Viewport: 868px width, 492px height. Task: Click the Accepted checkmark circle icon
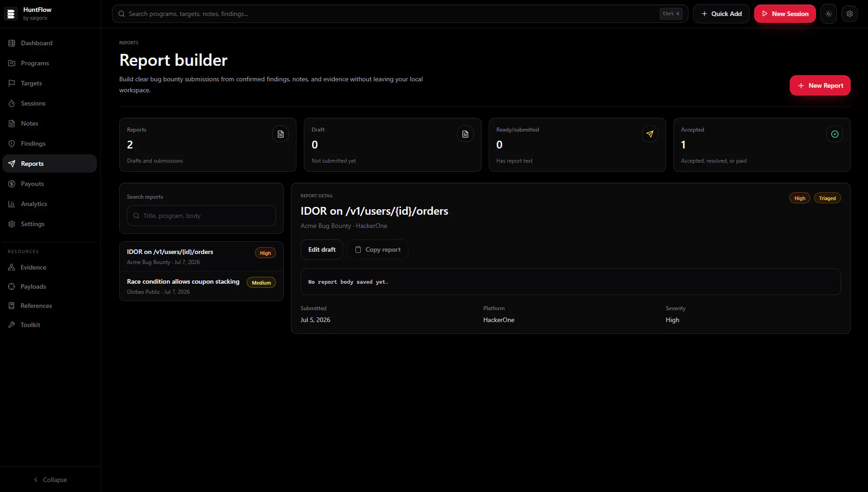click(x=835, y=134)
